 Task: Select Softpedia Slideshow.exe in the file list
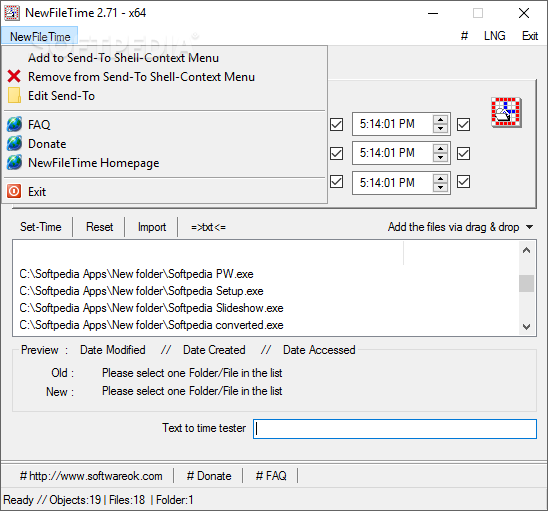(151, 308)
